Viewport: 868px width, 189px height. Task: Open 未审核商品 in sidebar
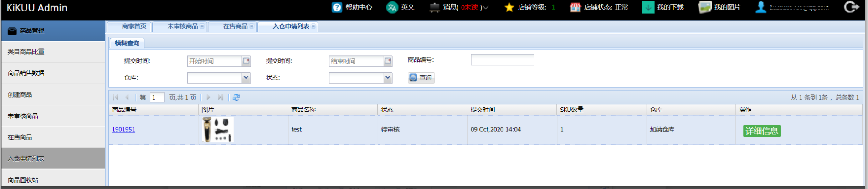[53, 116]
